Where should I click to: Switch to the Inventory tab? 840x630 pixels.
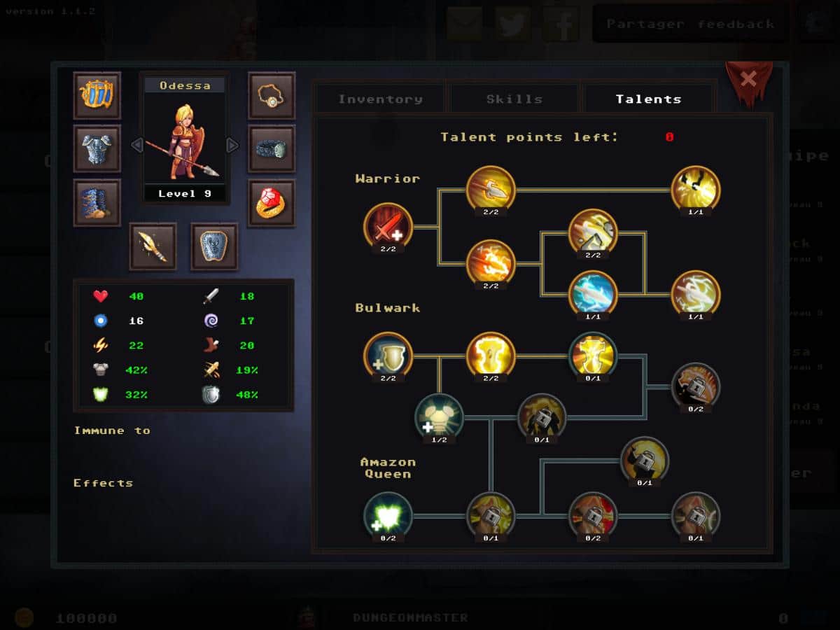(380, 99)
